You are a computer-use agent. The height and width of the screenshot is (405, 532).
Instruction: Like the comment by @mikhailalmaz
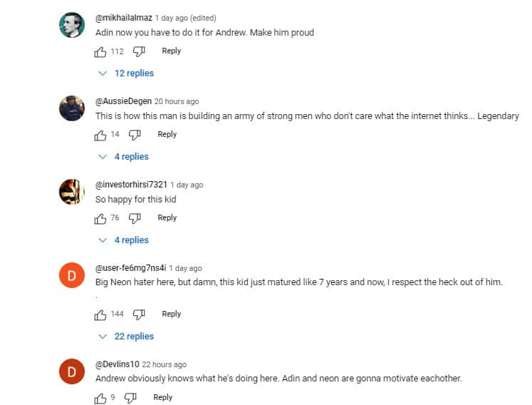click(x=100, y=51)
